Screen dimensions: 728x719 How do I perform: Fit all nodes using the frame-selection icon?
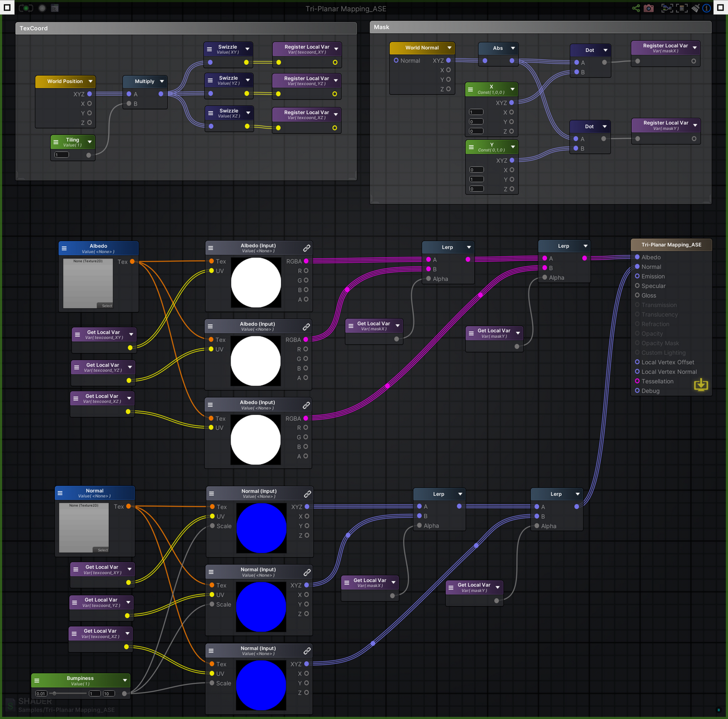[x=667, y=8]
